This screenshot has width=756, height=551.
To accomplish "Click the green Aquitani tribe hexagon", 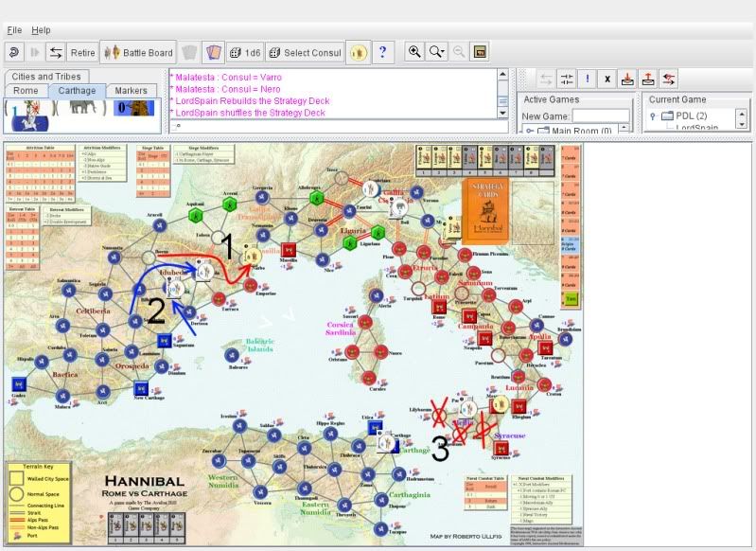I will point(196,215).
